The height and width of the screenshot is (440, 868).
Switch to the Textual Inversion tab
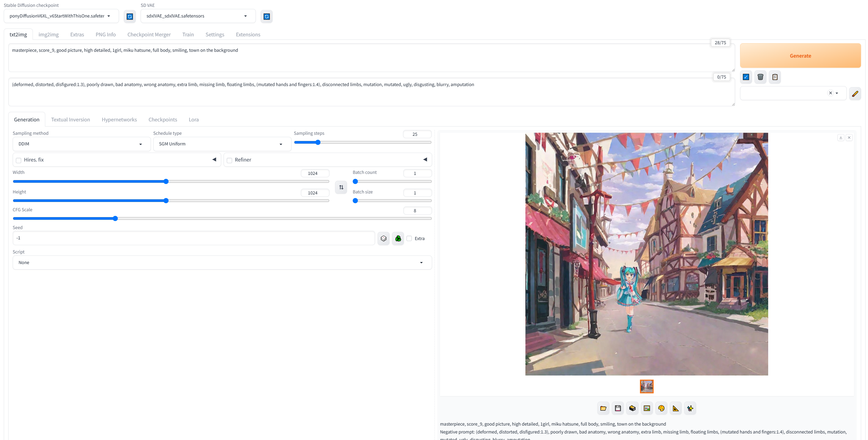coord(71,120)
